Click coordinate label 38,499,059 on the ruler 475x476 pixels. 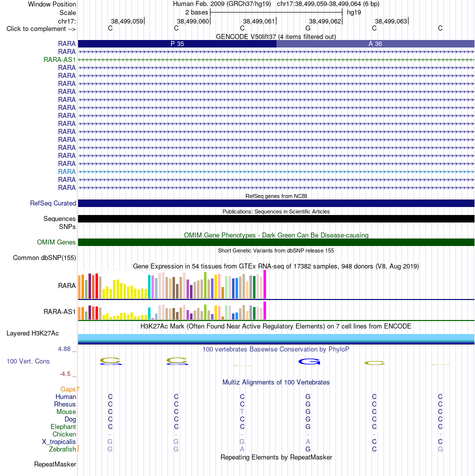pos(127,21)
